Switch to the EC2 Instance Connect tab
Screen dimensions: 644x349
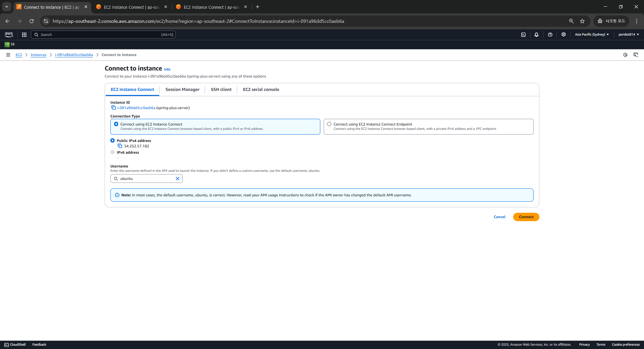(132, 90)
